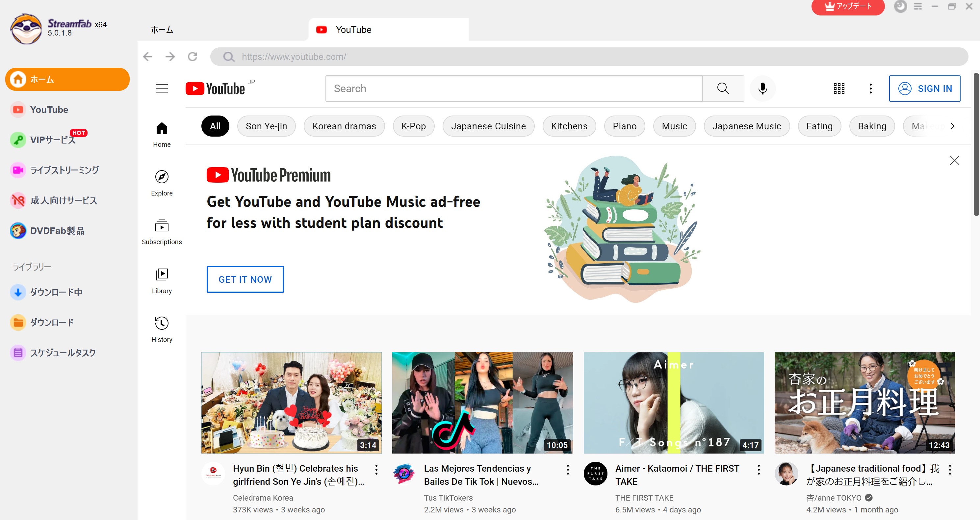980x520 pixels.
Task: Select the Piano filter chip
Action: 624,126
